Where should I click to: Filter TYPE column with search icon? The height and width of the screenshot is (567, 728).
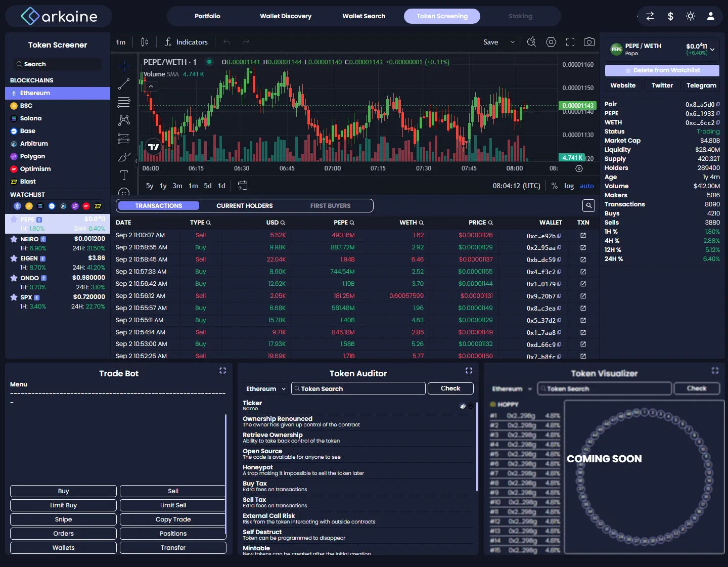coord(208,223)
